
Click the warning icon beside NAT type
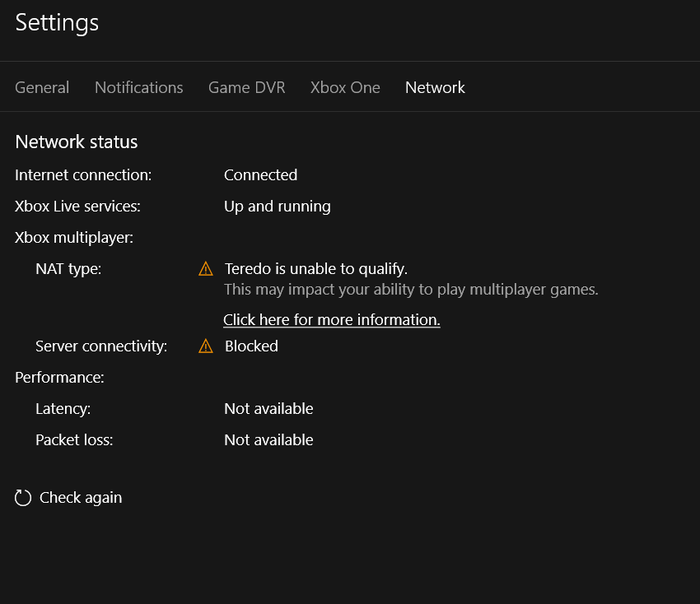pos(205,269)
